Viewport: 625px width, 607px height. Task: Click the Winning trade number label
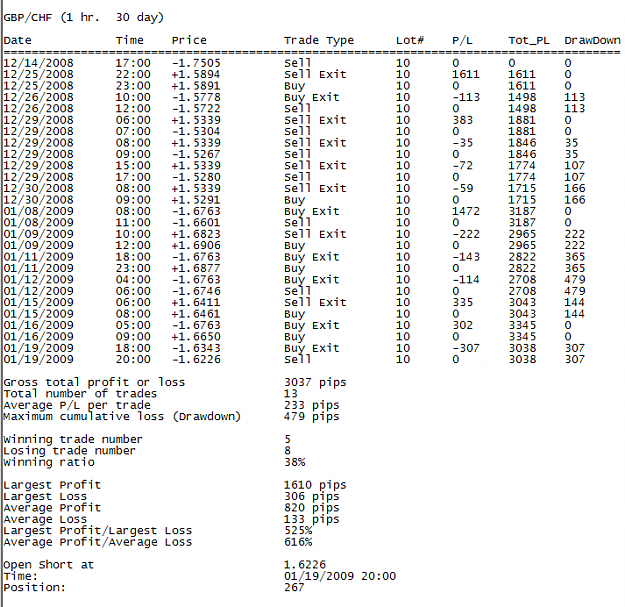73,440
